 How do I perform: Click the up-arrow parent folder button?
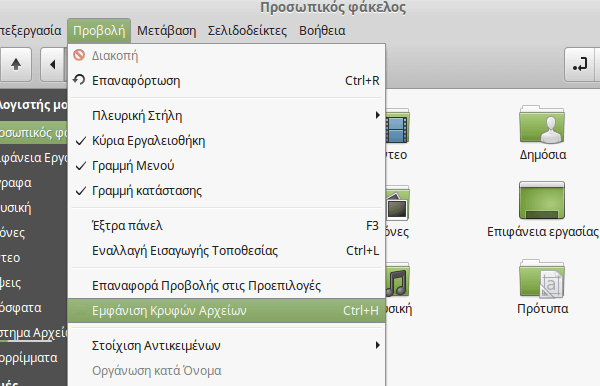point(16,64)
